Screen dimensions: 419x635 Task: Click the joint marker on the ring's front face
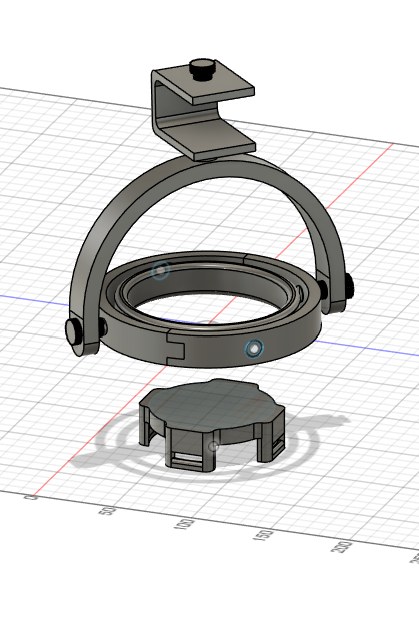253,348
